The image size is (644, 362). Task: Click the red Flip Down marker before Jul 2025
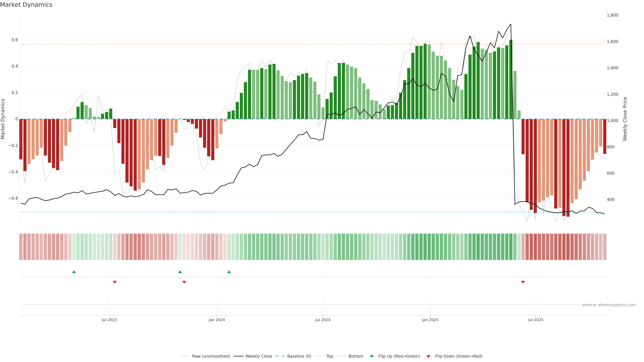click(523, 282)
